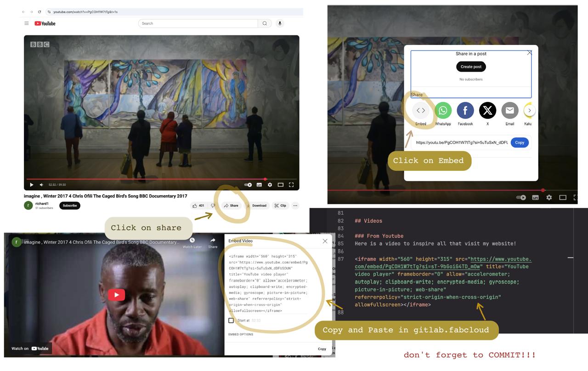Choose the Email share icon
Image resolution: width=588 pixels, height=371 pixels.
(x=509, y=111)
